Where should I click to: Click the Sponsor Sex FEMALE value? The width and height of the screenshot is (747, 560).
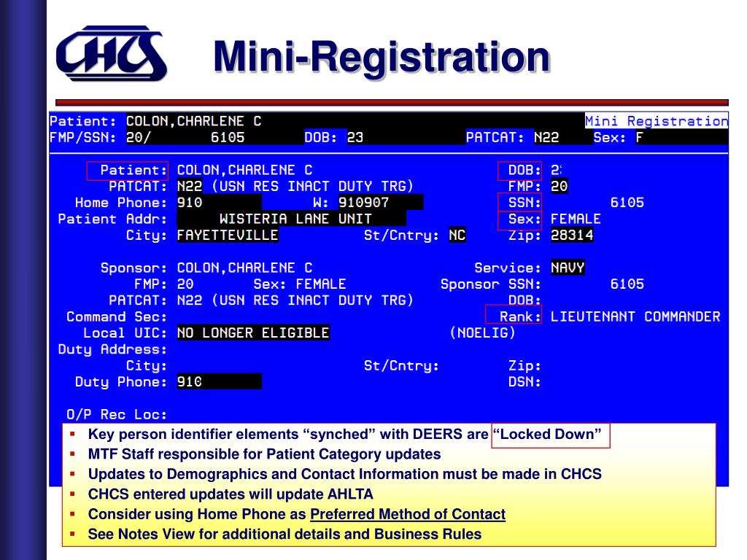(x=321, y=284)
